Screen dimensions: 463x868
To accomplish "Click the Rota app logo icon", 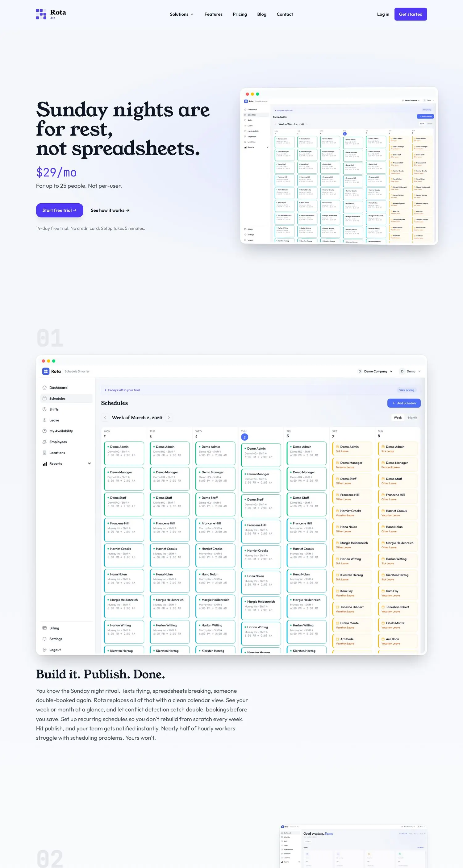I will pyautogui.click(x=45, y=371).
